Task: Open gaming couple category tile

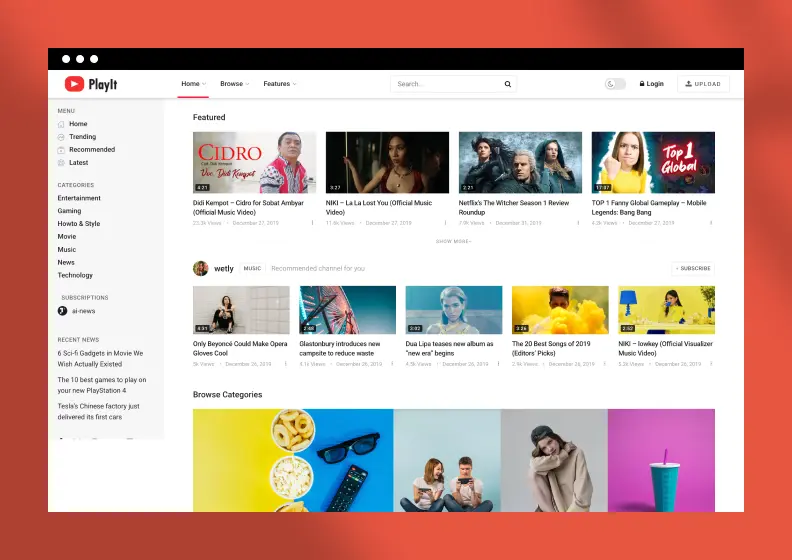Action: click(447, 461)
